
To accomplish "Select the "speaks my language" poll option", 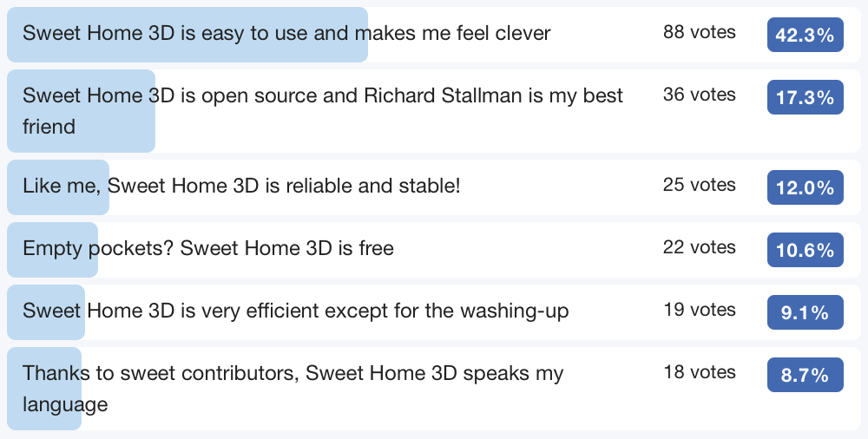I will 293,374.
